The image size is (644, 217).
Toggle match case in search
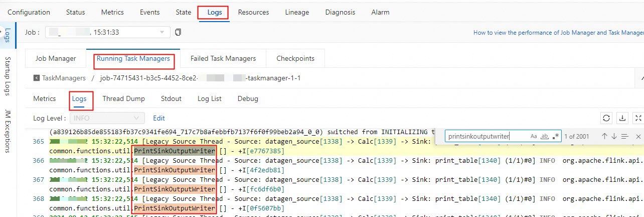coord(534,136)
